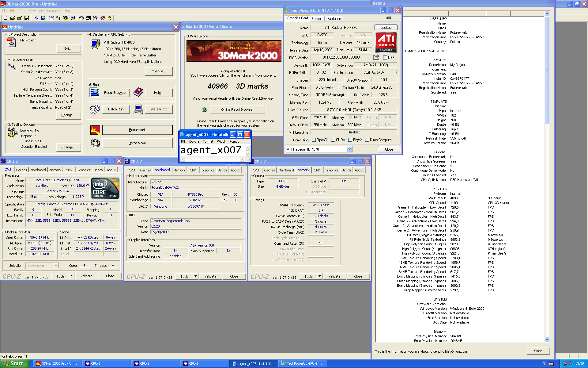This screenshot has width=588, height=368.
Task: Click ATI Radeon logo in GPU-Z
Action: click(386, 42)
